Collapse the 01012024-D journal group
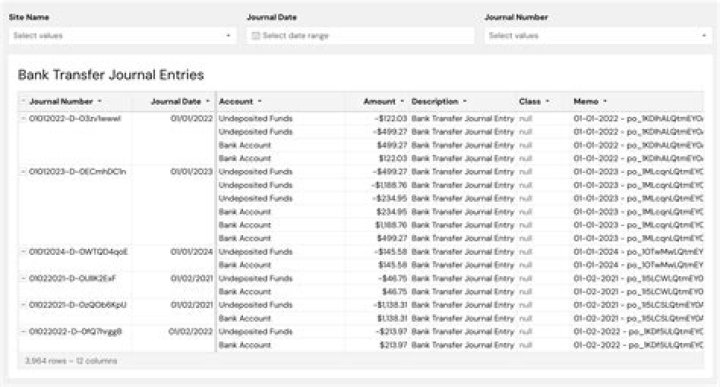 click(x=23, y=252)
